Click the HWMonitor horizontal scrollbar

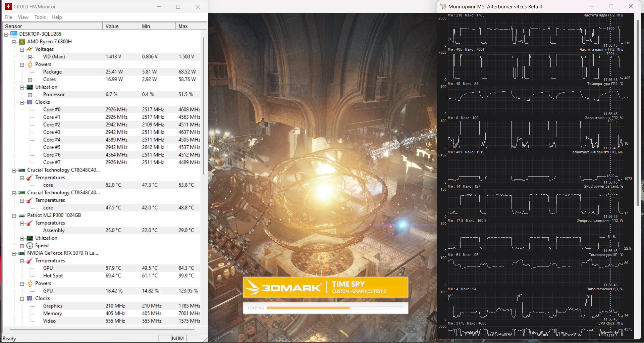tap(102, 330)
